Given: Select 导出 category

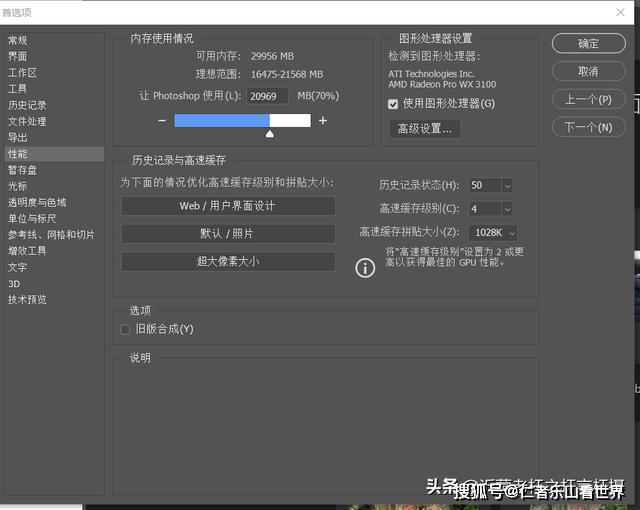Looking at the screenshot, I should click(x=18, y=137).
